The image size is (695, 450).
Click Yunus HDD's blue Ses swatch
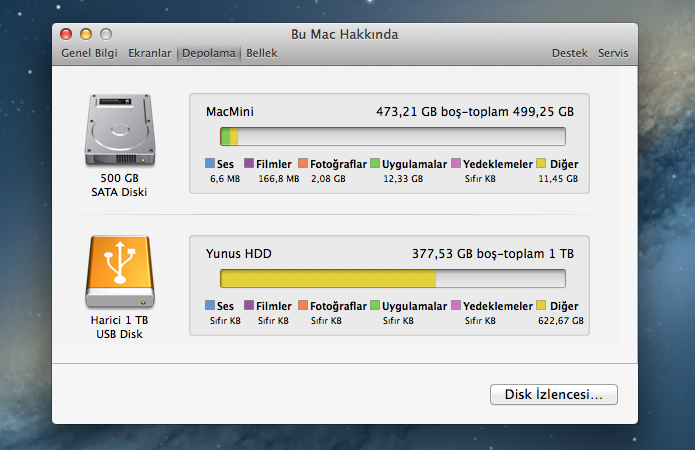click(210, 305)
